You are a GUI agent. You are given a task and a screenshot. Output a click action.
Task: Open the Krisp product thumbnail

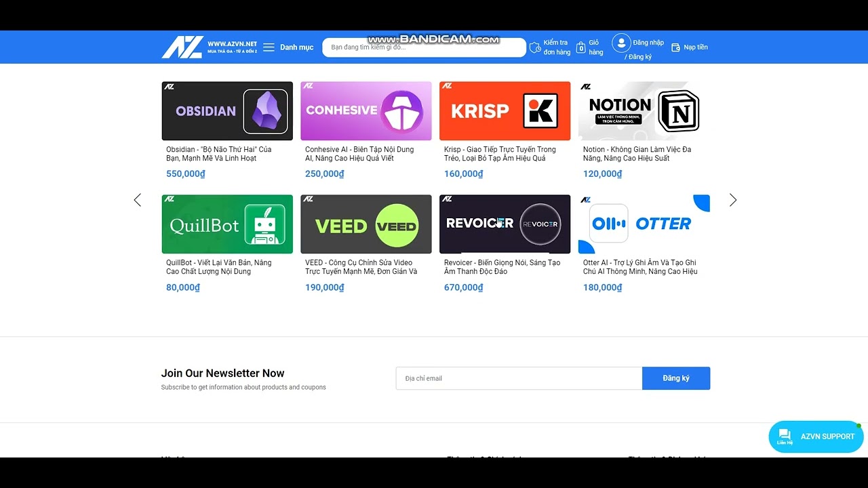[505, 111]
